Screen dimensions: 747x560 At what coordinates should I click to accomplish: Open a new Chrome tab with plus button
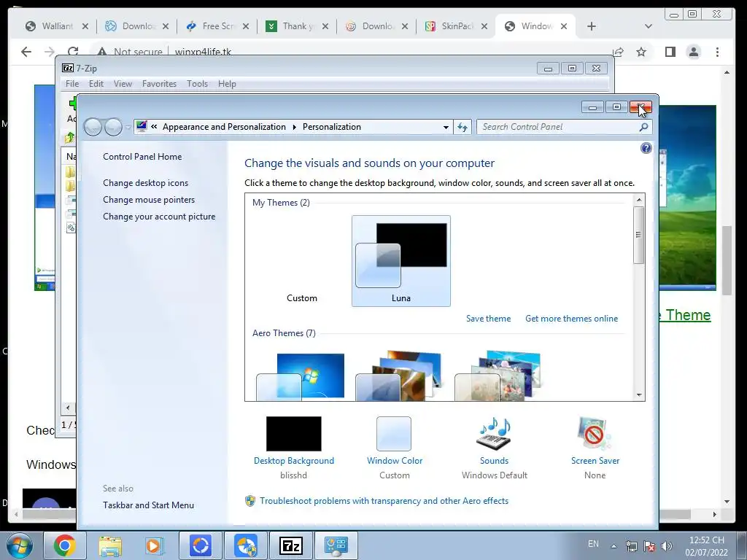point(591,26)
